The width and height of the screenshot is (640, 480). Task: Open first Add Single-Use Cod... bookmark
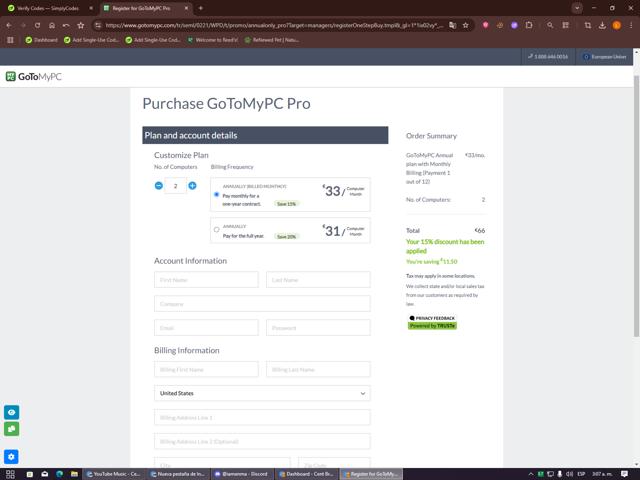tap(91, 40)
